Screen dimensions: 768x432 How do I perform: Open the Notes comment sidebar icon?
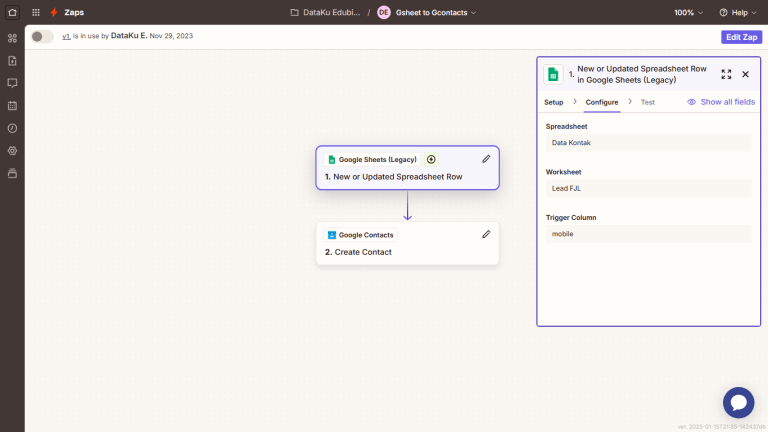point(12,83)
